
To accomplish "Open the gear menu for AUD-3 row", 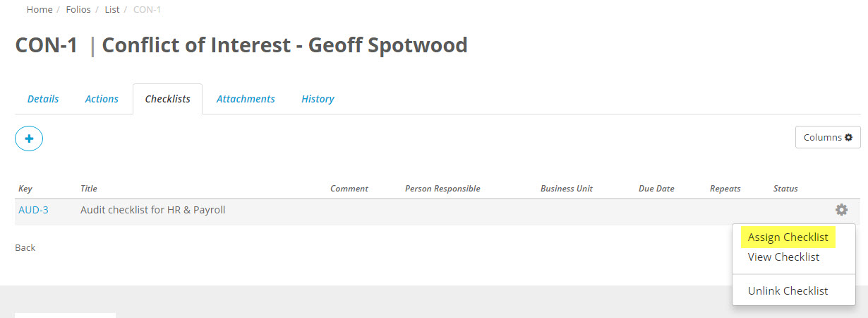I will coord(841,210).
